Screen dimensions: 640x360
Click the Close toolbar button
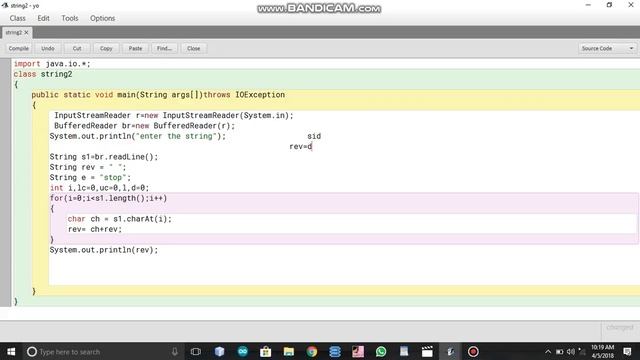(193, 48)
